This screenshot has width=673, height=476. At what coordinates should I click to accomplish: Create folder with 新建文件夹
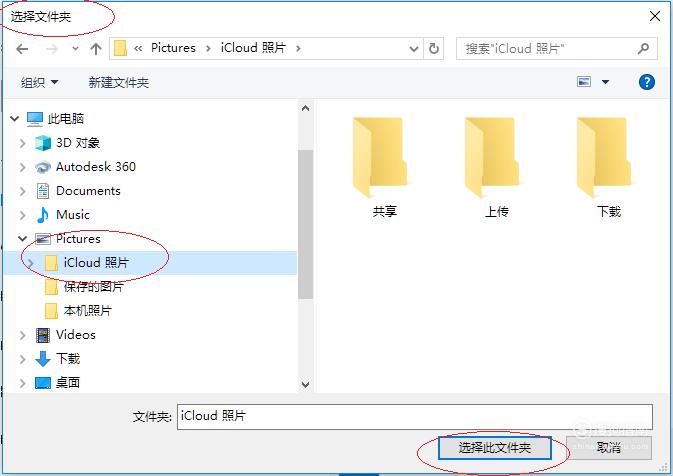[118, 82]
